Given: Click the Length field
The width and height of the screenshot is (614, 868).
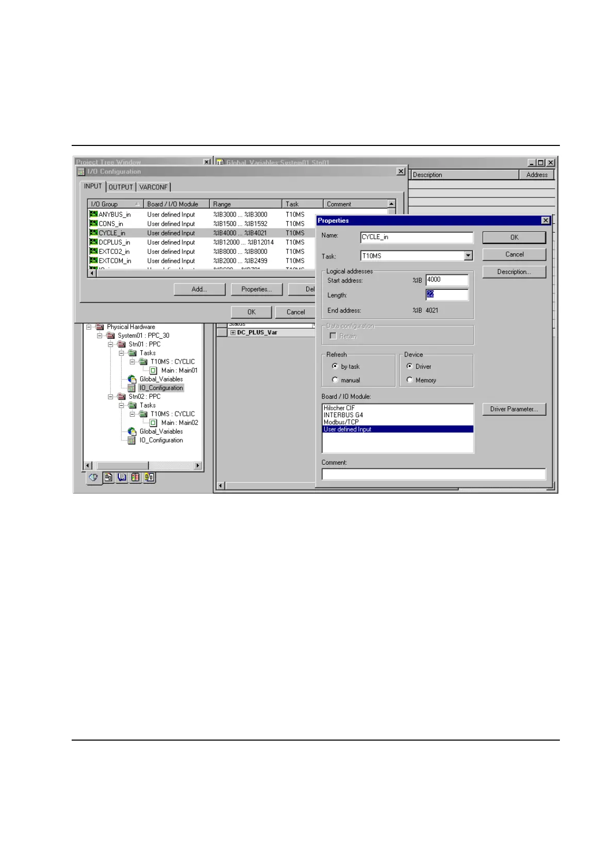Looking at the screenshot, I should pyautogui.click(x=447, y=294).
